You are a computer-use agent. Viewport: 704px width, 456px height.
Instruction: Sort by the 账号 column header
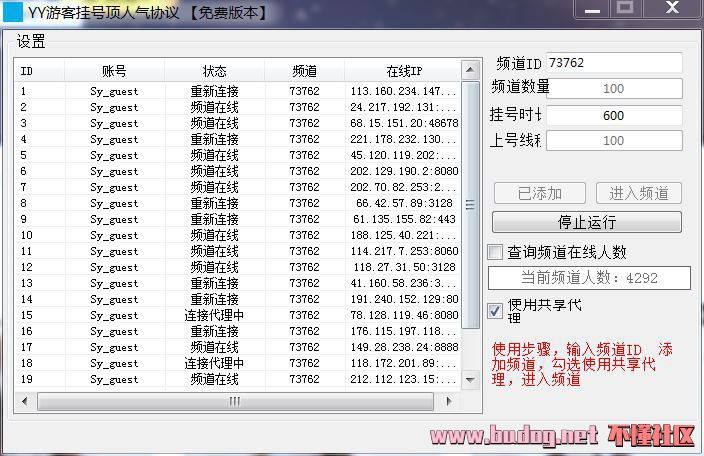(x=114, y=71)
